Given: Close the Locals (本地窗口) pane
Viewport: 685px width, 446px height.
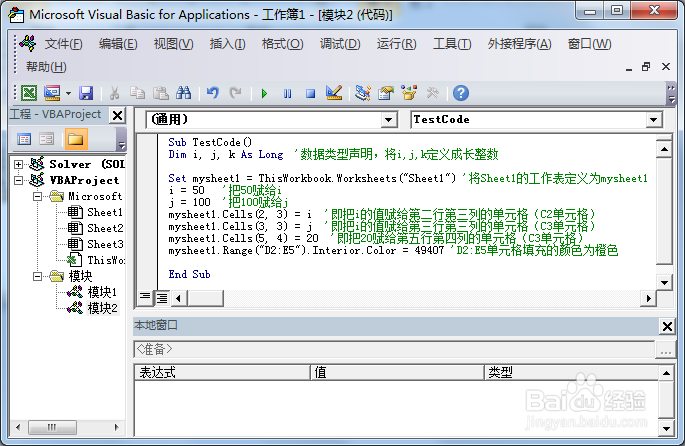Looking at the screenshot, I should [667, 326].
